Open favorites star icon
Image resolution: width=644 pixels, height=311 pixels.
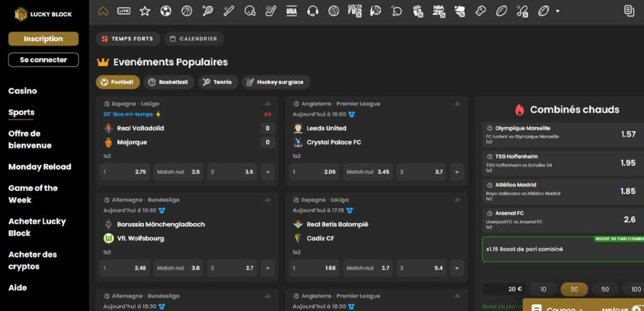coord(145,11)
